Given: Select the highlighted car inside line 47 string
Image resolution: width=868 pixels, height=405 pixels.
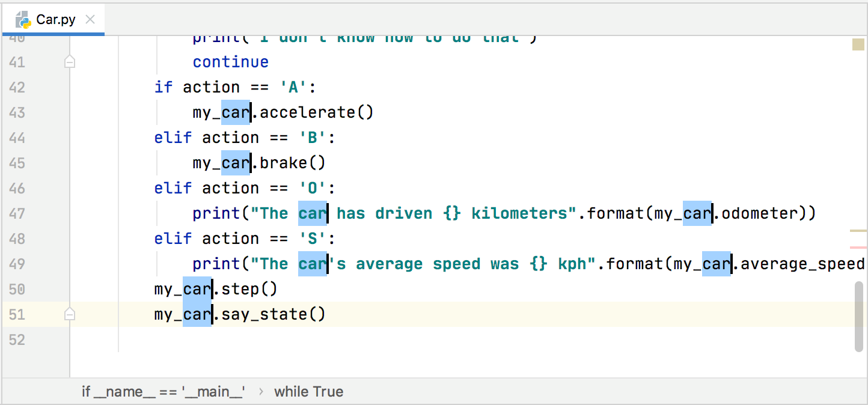Looking at the screenshot, I should (313, 213).
